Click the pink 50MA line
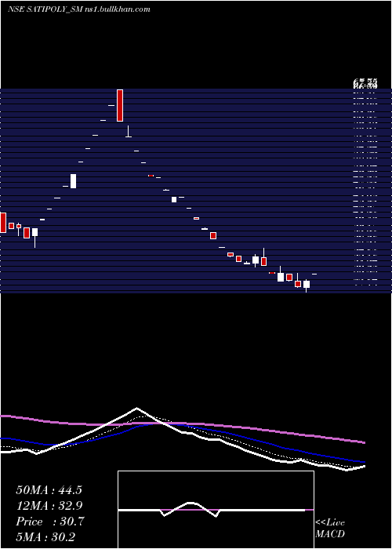 pyautogui.click(x=182, y=424)
